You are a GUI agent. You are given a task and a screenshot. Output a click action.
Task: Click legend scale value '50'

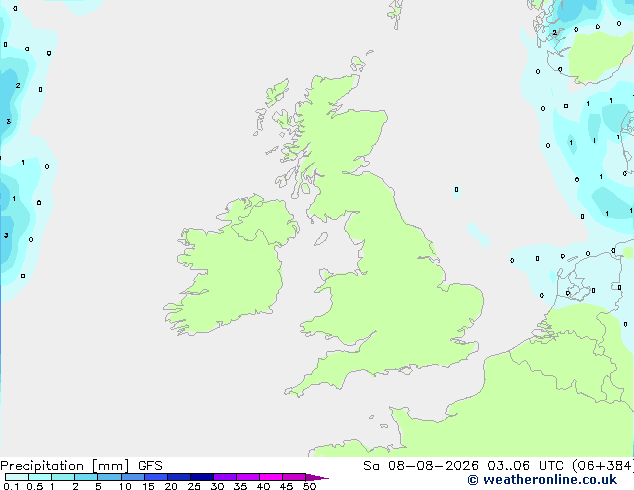tap(309, 486)
